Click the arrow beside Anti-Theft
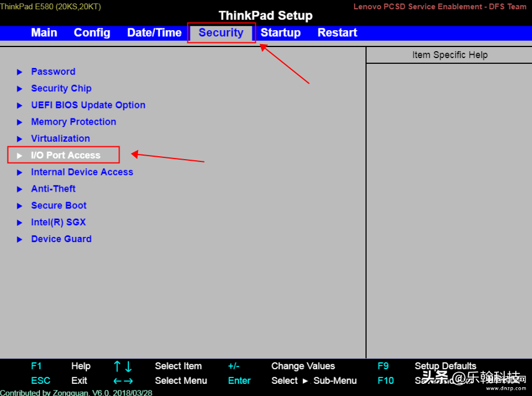532x396 pixels. [x=20, y=189]
